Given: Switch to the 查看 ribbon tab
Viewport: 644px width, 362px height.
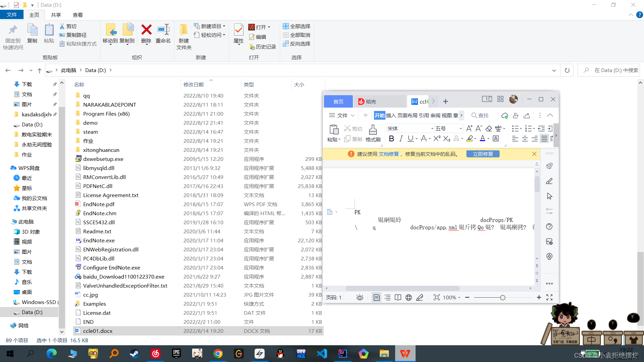Looking at the screenshot, I should pos(77,15).
